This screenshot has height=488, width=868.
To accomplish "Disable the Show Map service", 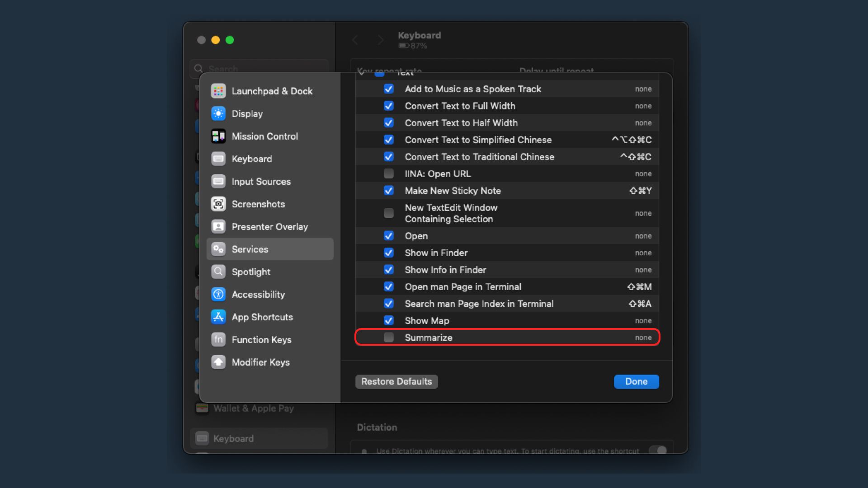I will 389,320.
